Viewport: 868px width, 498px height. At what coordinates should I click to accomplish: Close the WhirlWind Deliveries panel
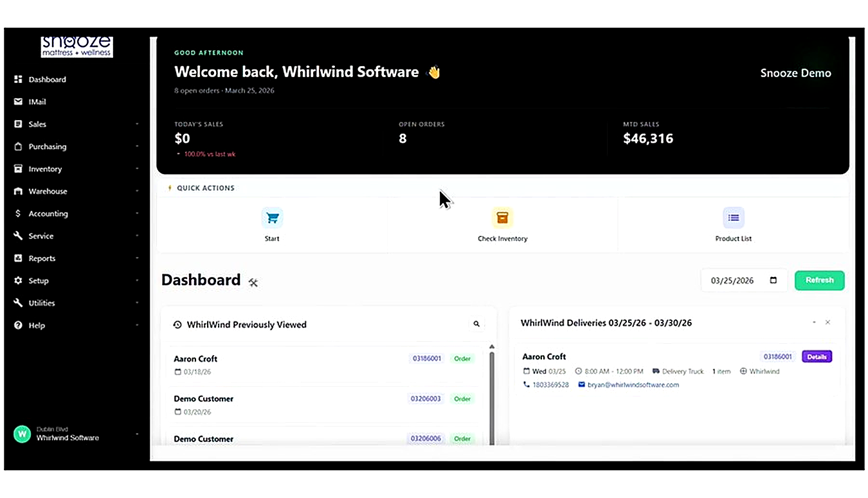pos(827,322)
